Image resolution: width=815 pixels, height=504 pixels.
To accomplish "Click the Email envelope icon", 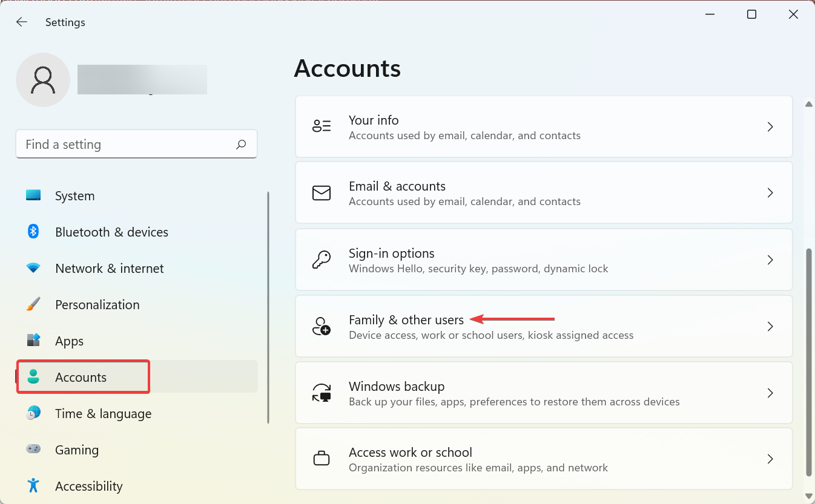I will tap(322, 192).
